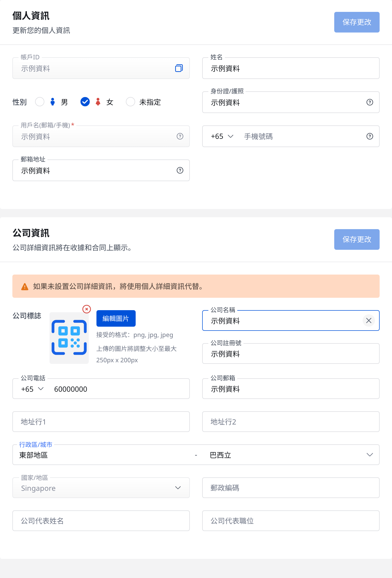Remove company logo with red X icon
Screen dimensions: 392x578
click(x=87, y=309)
